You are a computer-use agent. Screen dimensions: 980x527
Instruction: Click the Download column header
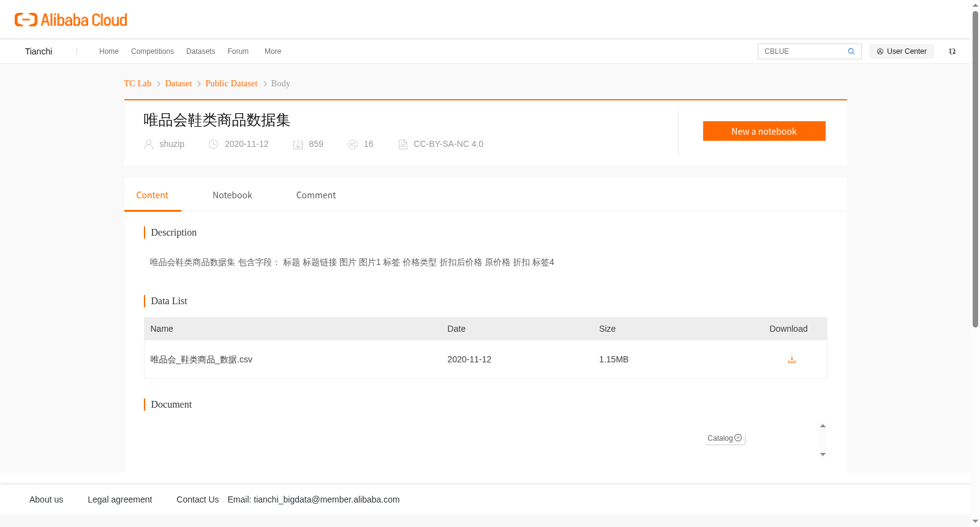tap(788, 329)
